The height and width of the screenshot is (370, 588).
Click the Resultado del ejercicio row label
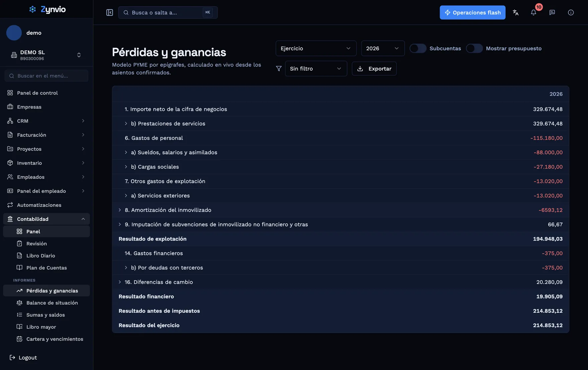(x=149, y=325)
